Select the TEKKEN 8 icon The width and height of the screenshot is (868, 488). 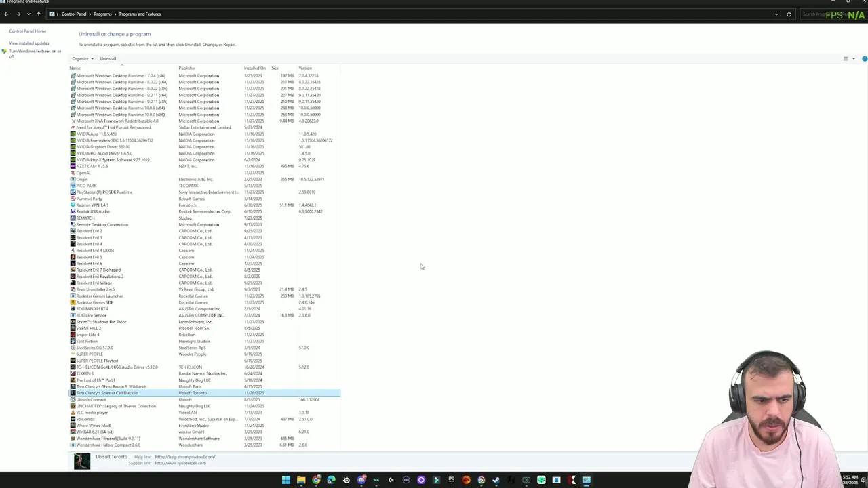73,374
